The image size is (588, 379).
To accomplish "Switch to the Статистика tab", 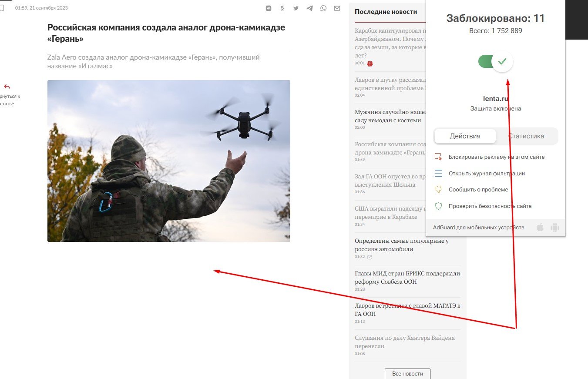I will [x=526, y=136].
